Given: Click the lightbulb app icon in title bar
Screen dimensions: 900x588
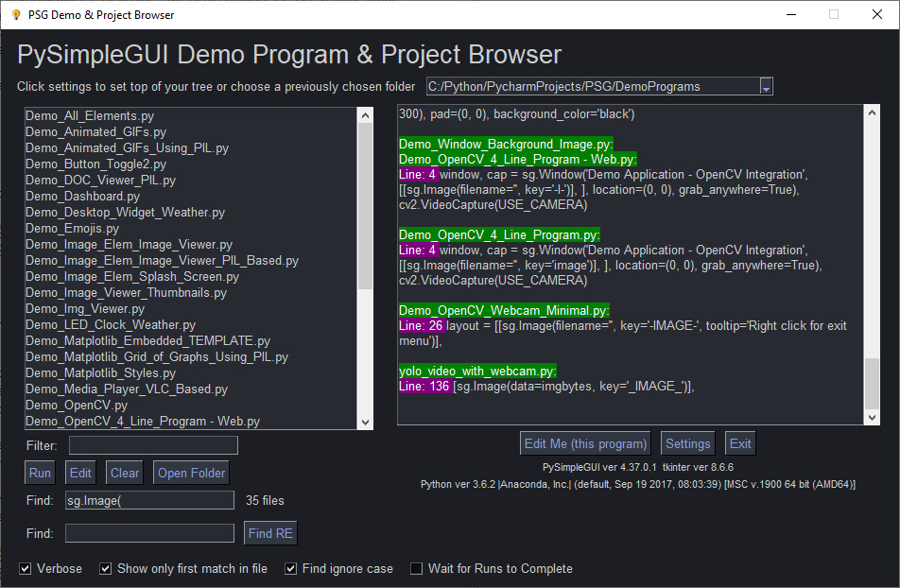Looking at the screenshot, I should click(x=15, y=14).
